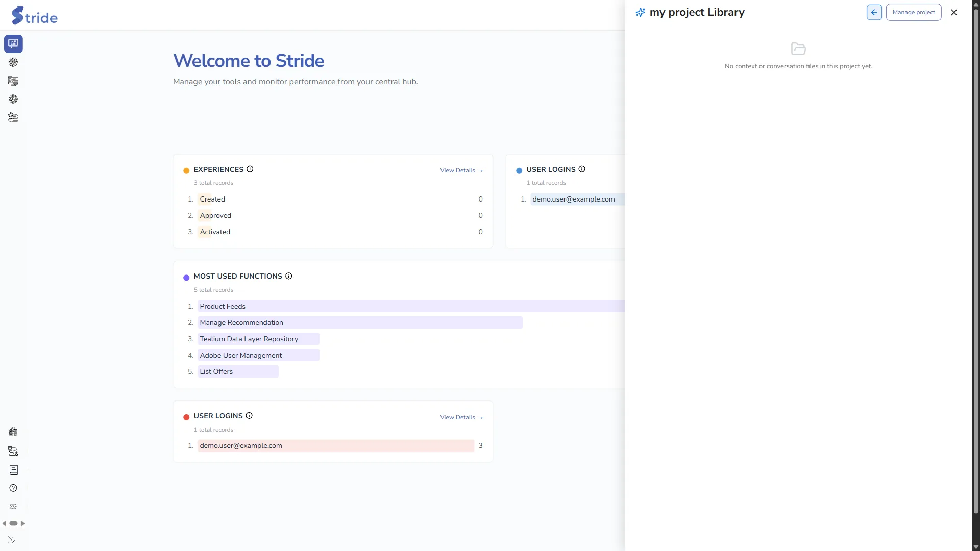Image resolution: width=980 pixels, height=551 pixels.
Task: Click Adobe User Management row
Action: click(x=258, y=355)
